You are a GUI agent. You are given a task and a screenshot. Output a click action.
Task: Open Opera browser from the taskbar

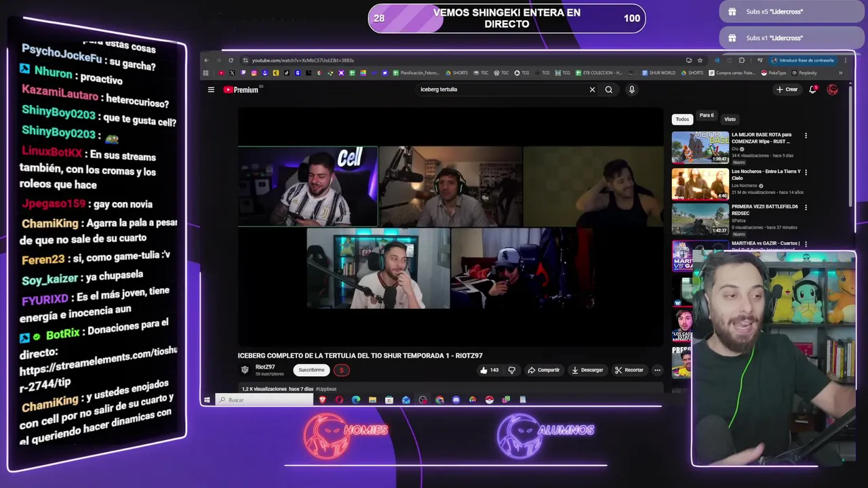[339, 400]
